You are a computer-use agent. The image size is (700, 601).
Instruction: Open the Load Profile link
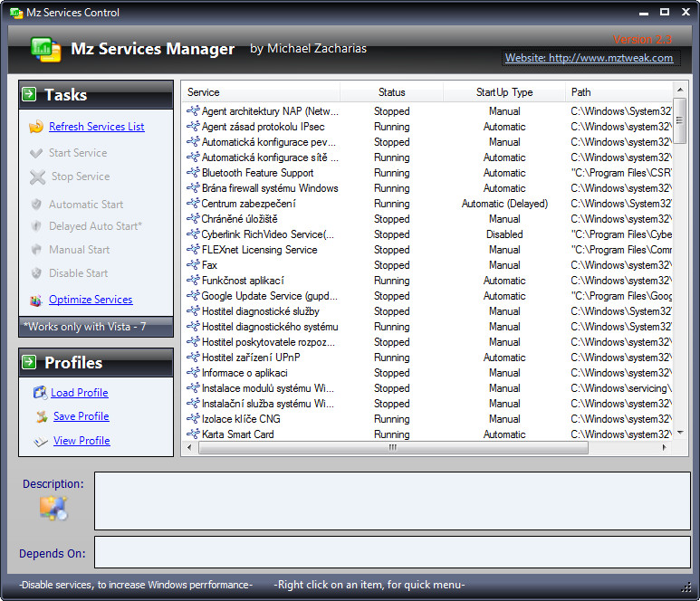click(80, 393)
